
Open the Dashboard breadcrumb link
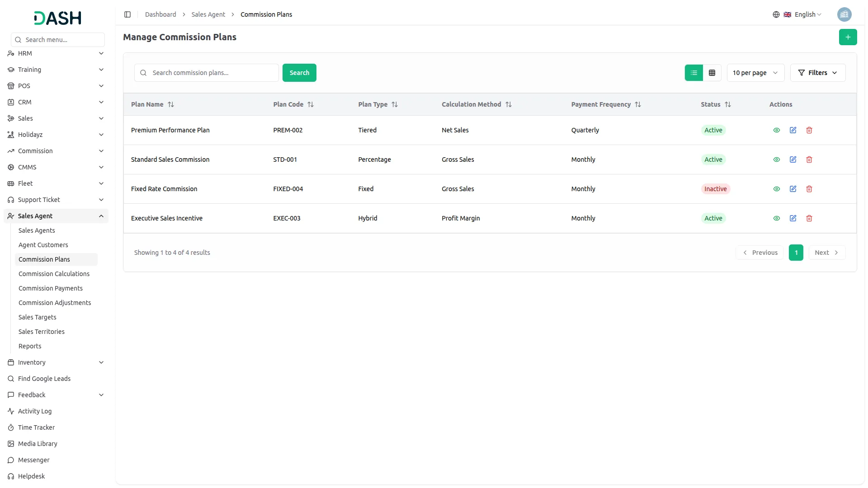160,14
